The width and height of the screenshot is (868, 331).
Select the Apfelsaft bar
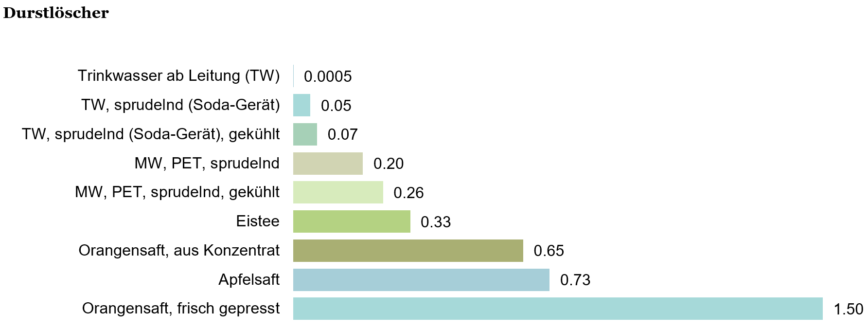click(x=421, y=280)
